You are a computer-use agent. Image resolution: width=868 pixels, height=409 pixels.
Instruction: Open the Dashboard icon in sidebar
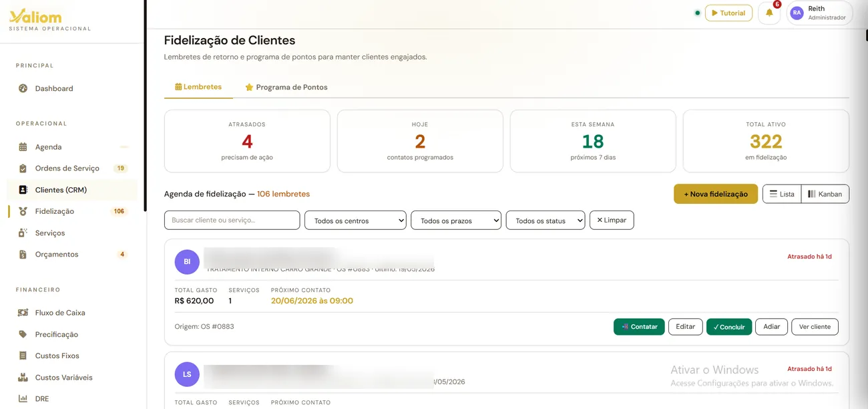click(x=23, y=88)
